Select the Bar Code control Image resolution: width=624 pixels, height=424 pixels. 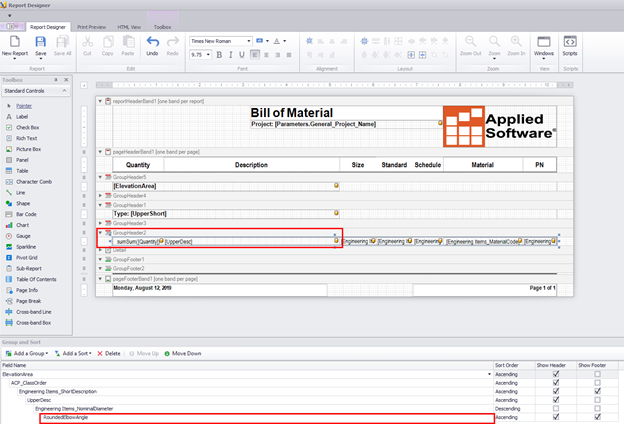coord(27,213)
